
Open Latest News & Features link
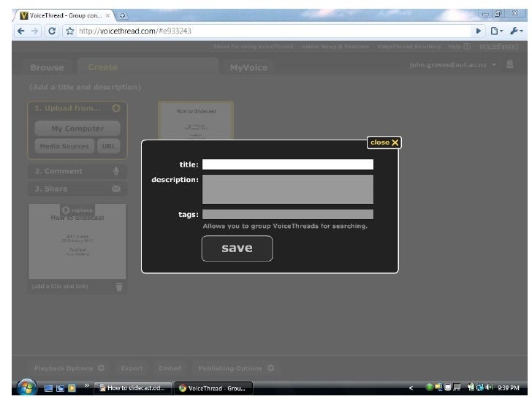pyautogui.click(x=335, y=47)
